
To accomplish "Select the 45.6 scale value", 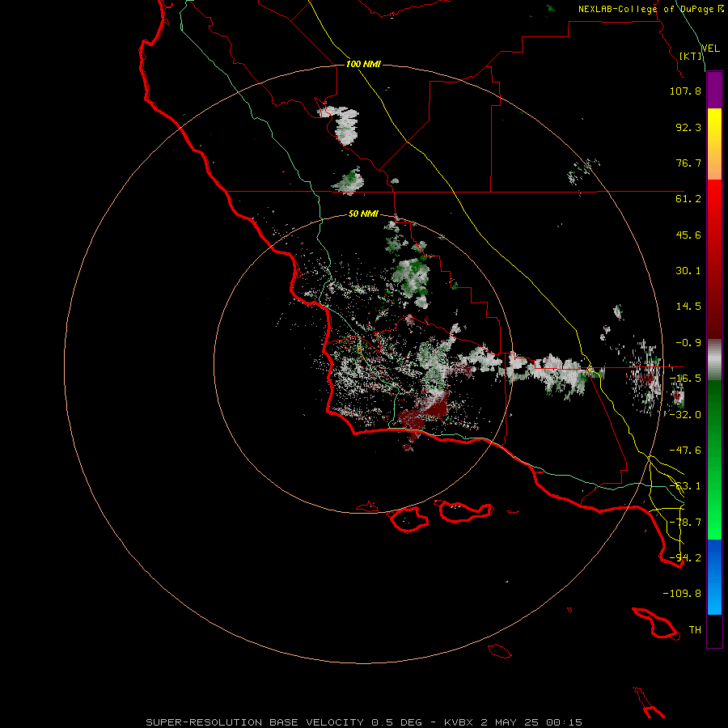I will (x=688, y=235).
